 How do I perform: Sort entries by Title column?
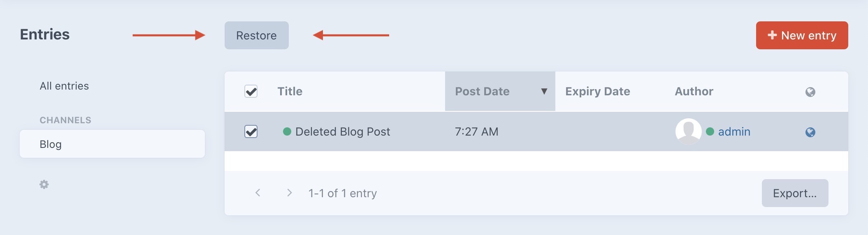point(290,91)
